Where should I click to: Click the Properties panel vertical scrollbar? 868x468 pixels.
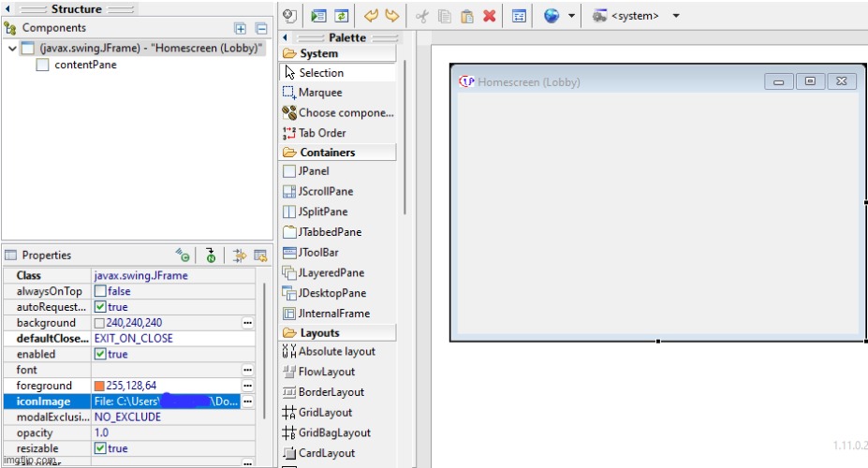pyautogui.click(x=264, y=351)
